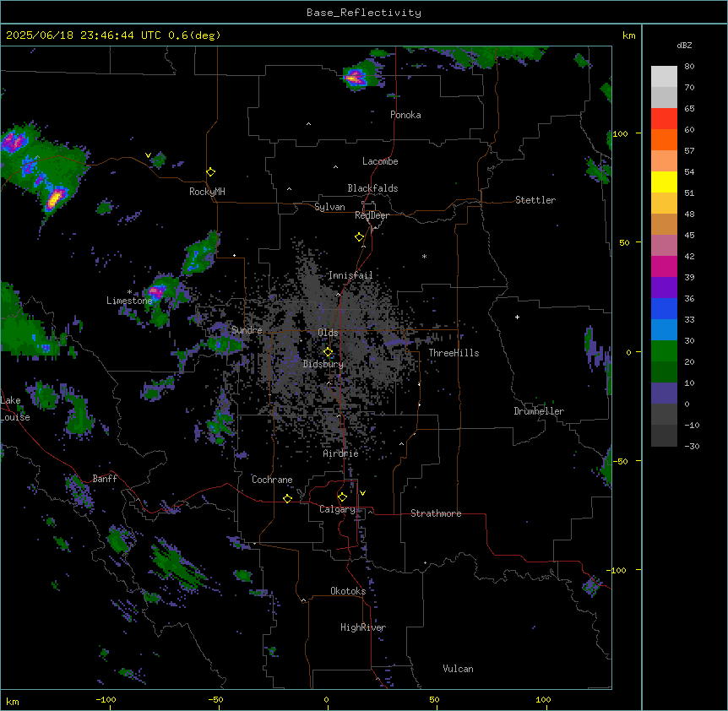The image size is (728, 711).
Task: Click the Sylvan label
Action: 329,207
